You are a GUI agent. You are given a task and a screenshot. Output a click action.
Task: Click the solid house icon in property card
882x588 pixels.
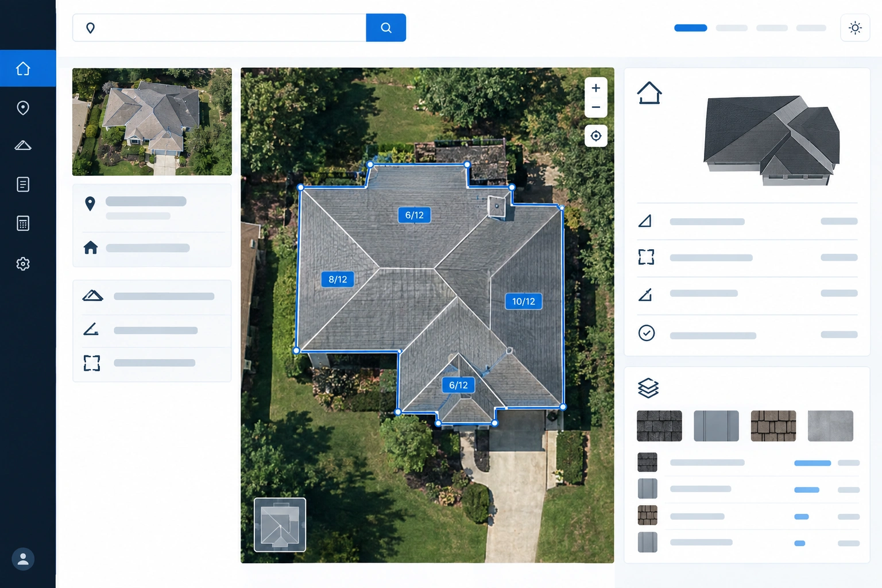(x=91, y=247)
